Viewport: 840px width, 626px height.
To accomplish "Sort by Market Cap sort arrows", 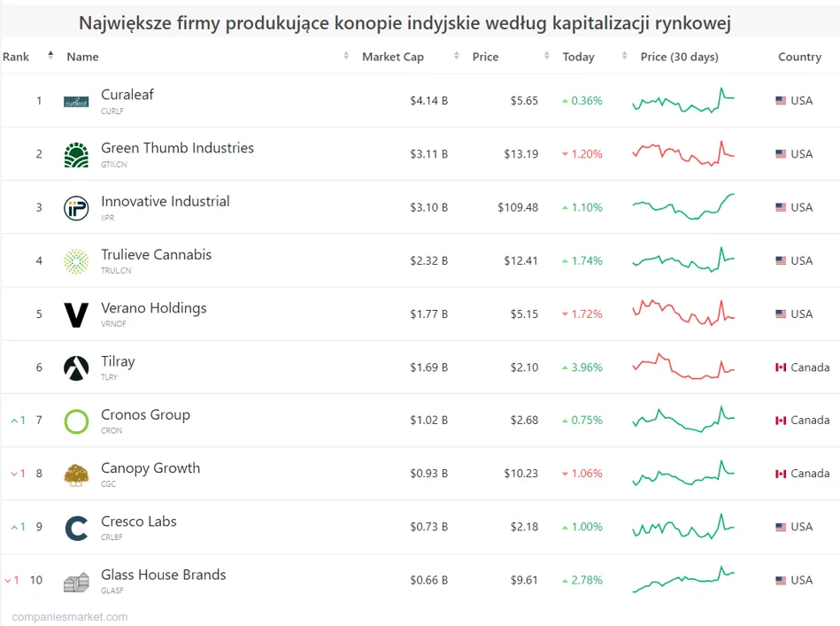I will [x=457, y=57].
